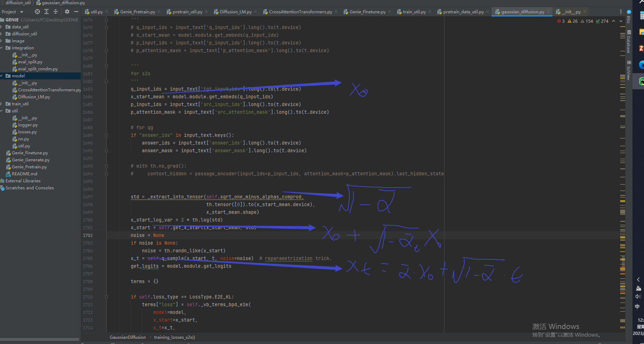Open logger.py in the util folder
The height and width of the screenshot is (344, 644).
click(x=28, y=125)
